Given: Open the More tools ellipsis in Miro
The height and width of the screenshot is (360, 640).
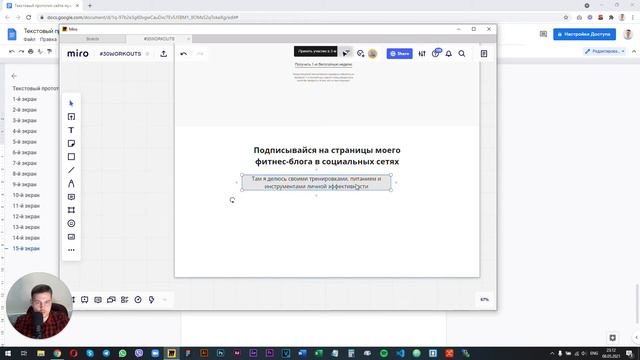Looking at the screenshot, I should (71, 250).
